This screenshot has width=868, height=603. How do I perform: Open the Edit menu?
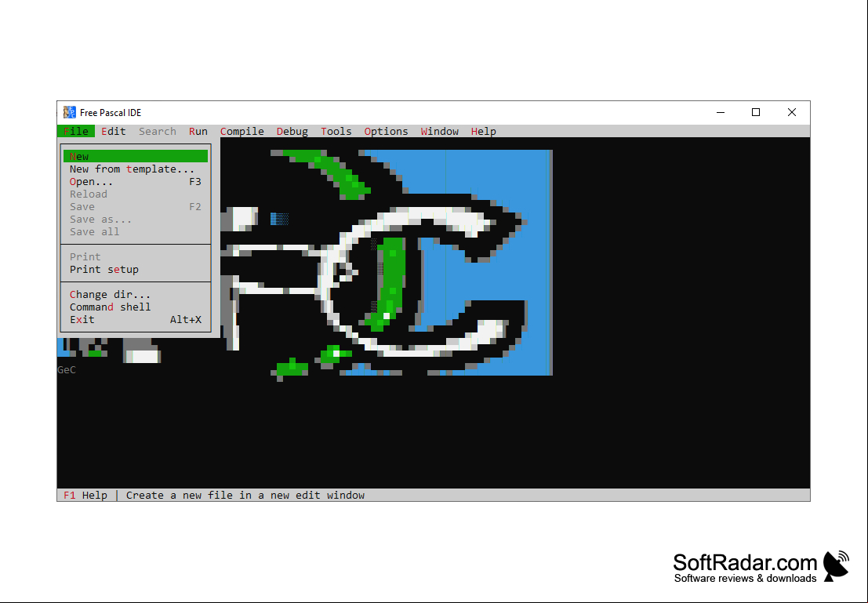[114, 131]
